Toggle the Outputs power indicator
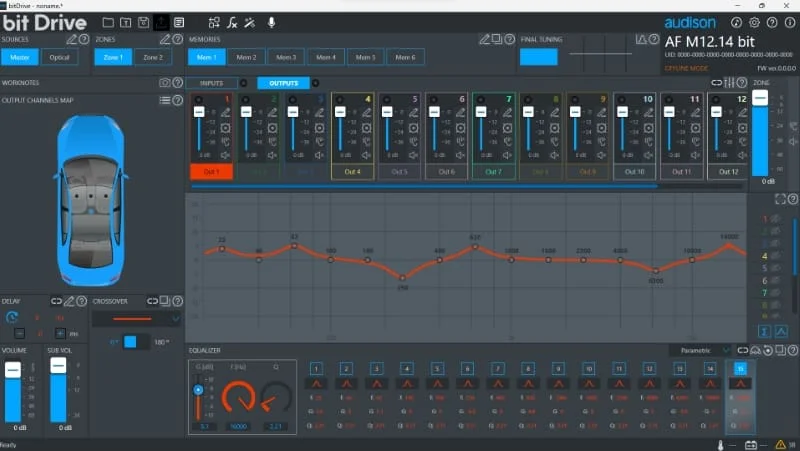Image resolution: width=800 pixels, height=451 pixels. [x=315, y=83]
